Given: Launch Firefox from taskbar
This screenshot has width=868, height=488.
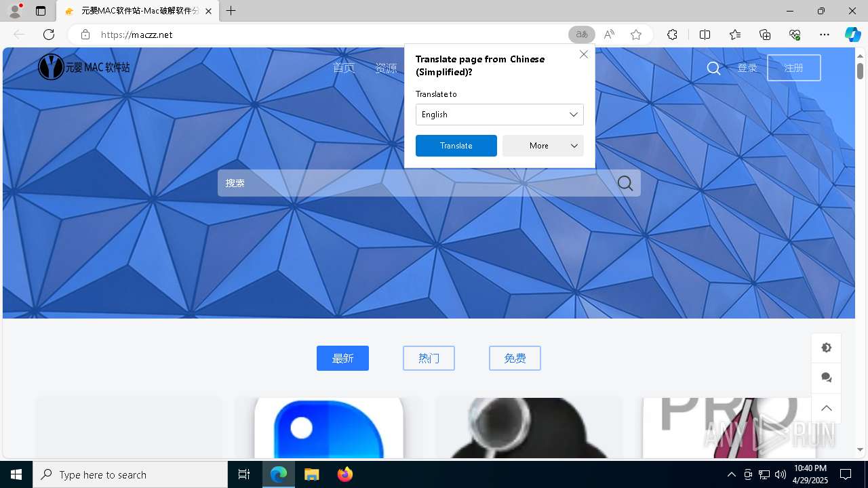Looking at the screenshot, I should [345, 474].
